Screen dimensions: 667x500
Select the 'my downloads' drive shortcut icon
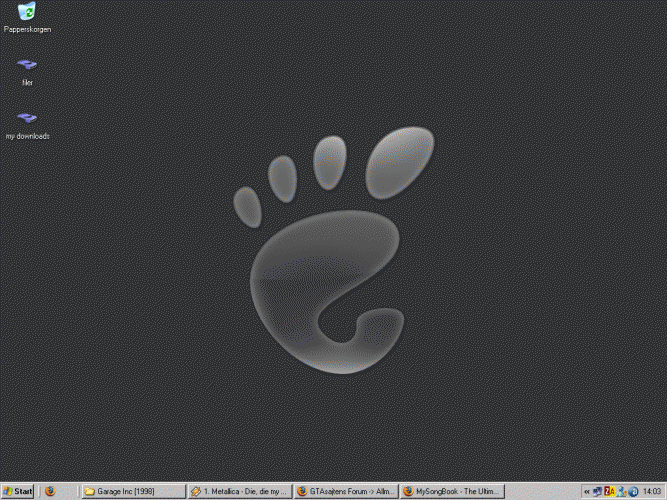pos(27,118)
